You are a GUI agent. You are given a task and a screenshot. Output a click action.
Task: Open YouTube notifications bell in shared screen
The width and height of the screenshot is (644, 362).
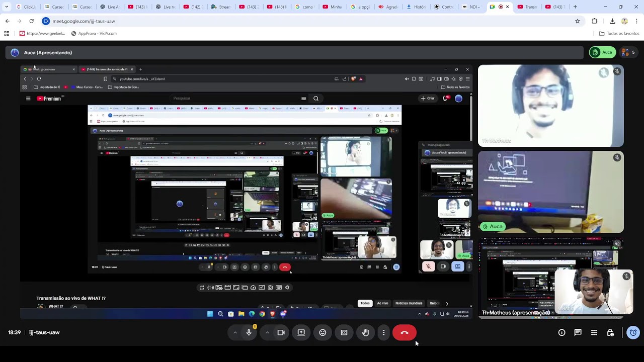pos(445,99)
